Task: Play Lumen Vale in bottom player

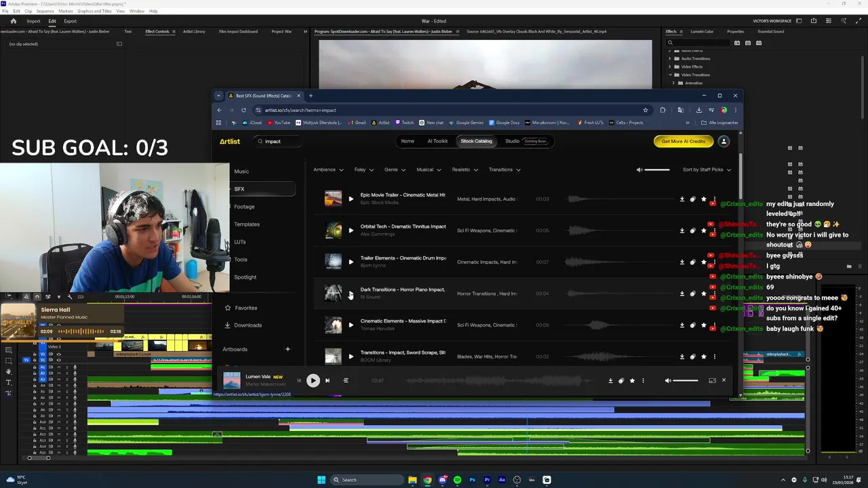Action: tap(313, 380)
